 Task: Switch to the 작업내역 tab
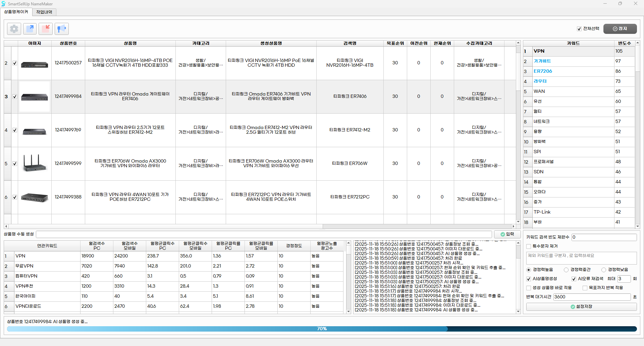[x=44, y=12]
